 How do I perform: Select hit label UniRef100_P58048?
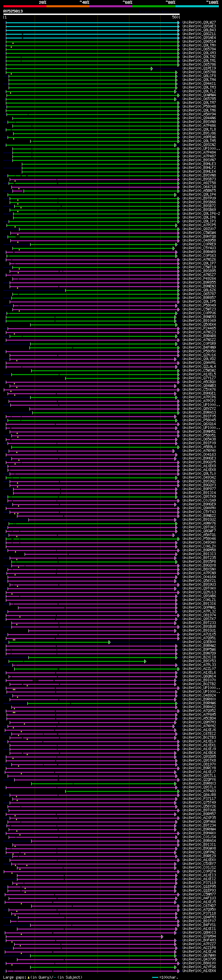pos(199,107)
